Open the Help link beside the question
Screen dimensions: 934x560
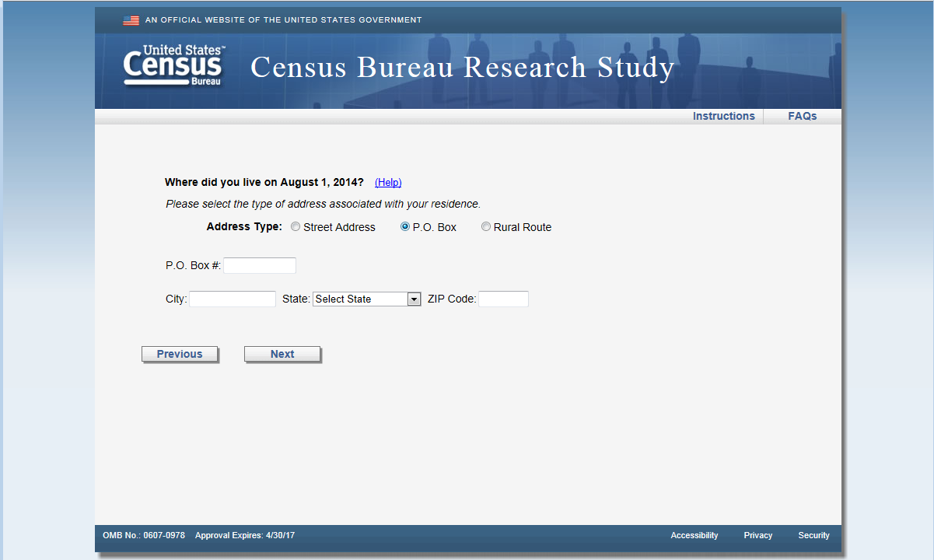tap(388, 183)
